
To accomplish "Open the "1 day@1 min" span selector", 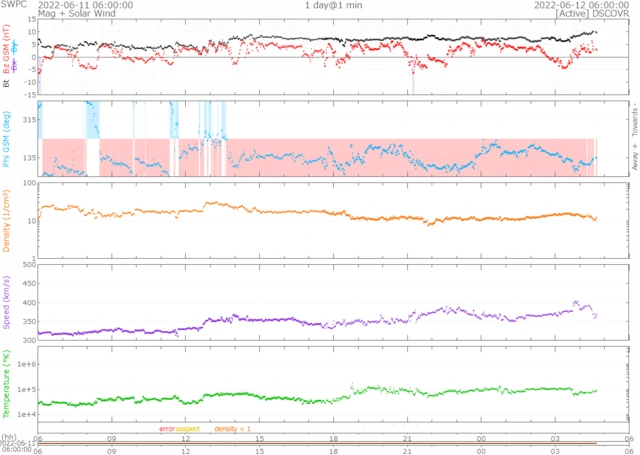I will (333, 5).
